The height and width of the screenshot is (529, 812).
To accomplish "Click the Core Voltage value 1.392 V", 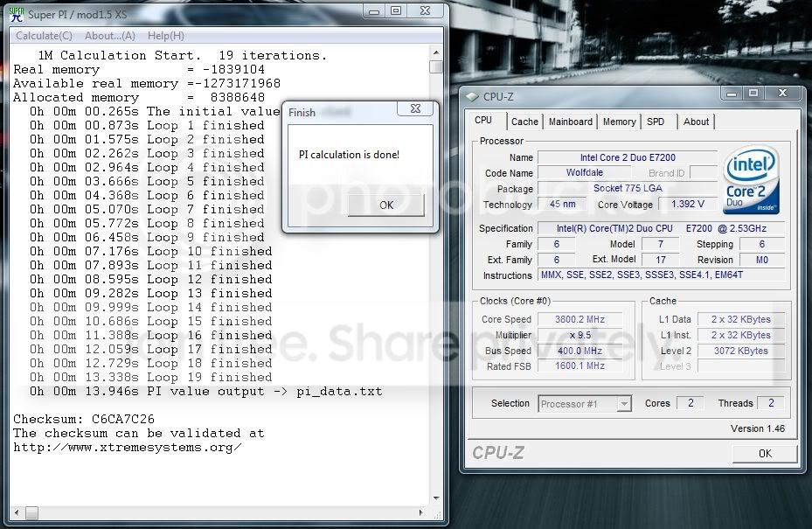I will click(688, 204).
